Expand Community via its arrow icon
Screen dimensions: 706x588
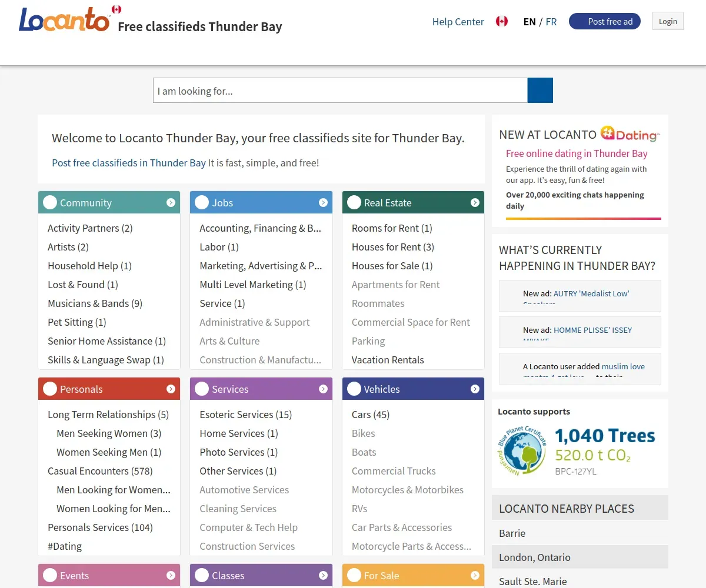click(171, 202)
